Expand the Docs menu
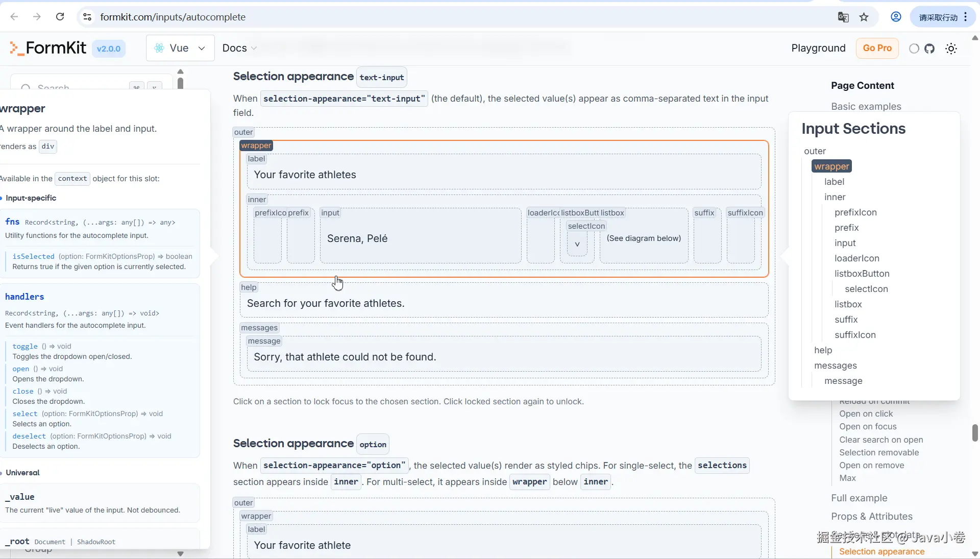 [239, 48]
